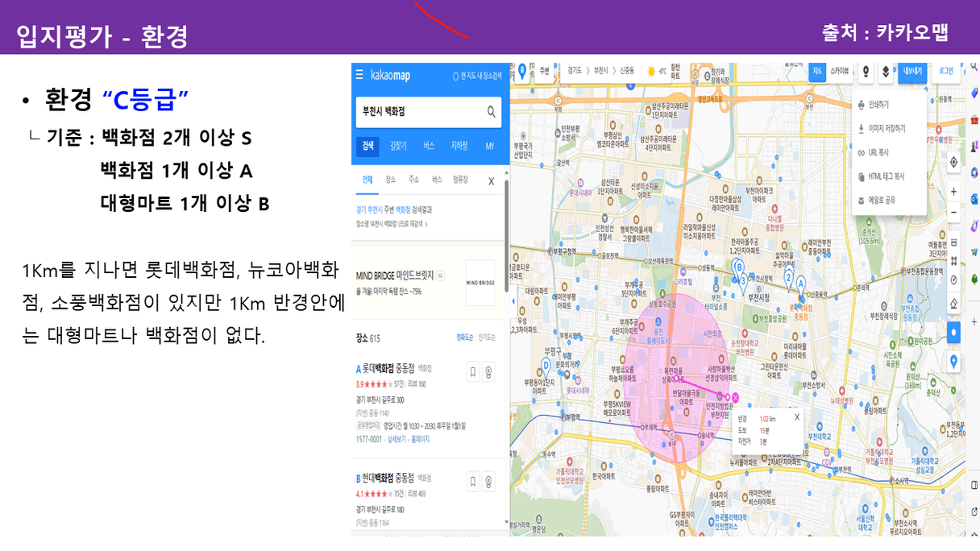Open the kakaomap hamburger menu
Viewport: 980px width, 551px height.
pyautogui.click(x=359, y=75)
